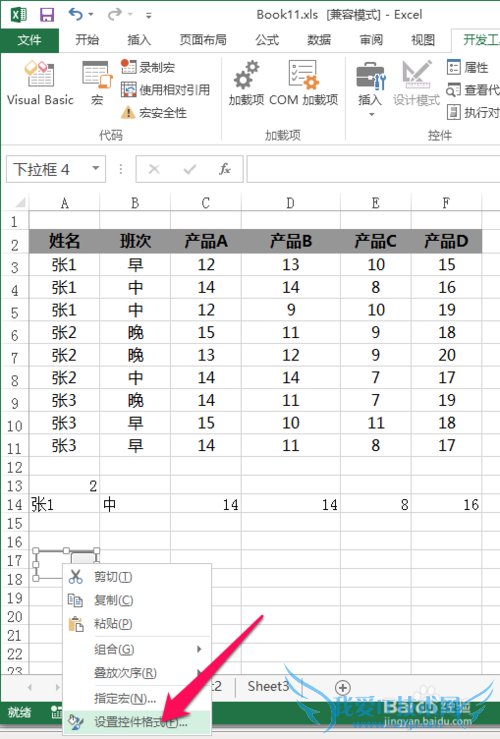Expand the Name Box dropdown arrow
Screen dimensions: 500x739
[96, 169]
